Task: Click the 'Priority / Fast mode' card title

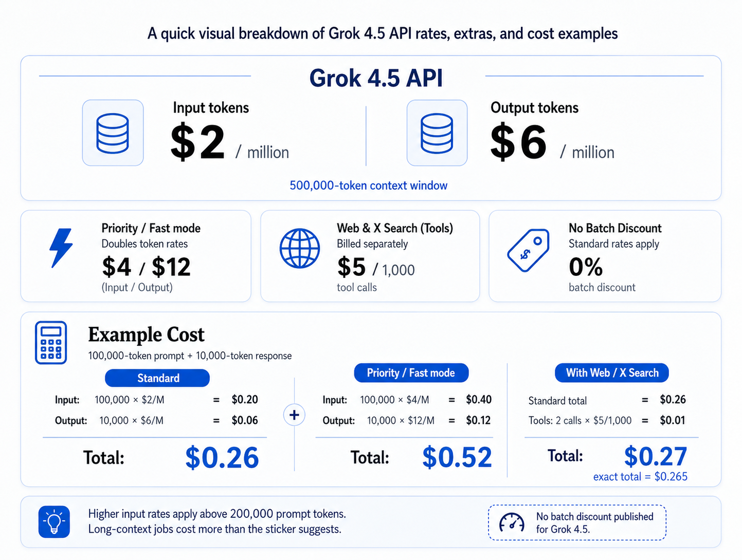Action: tap(151, 228)
